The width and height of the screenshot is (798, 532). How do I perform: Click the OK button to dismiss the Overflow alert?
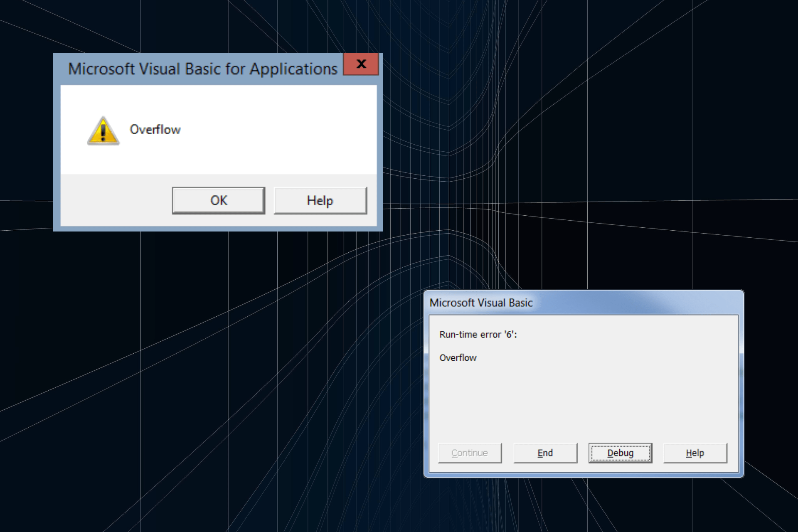click(x=218, y=200)
